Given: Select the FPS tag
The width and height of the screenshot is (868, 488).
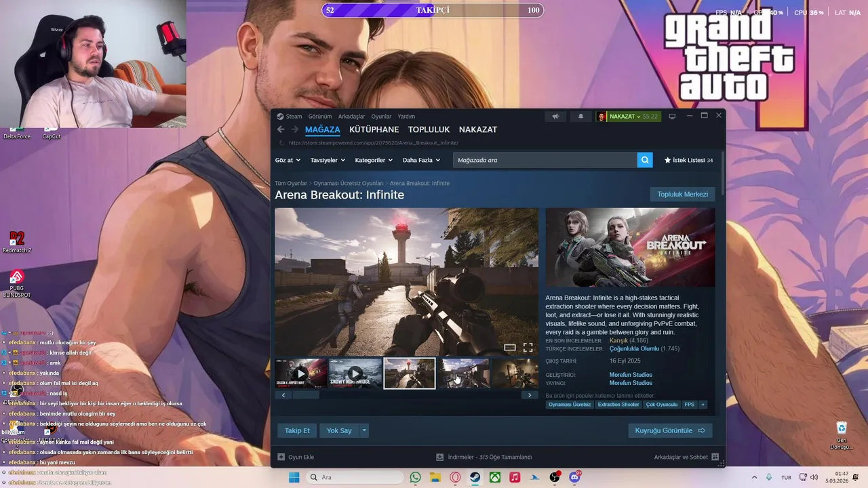Looking at the screenshot, I should tap(689, 405).
